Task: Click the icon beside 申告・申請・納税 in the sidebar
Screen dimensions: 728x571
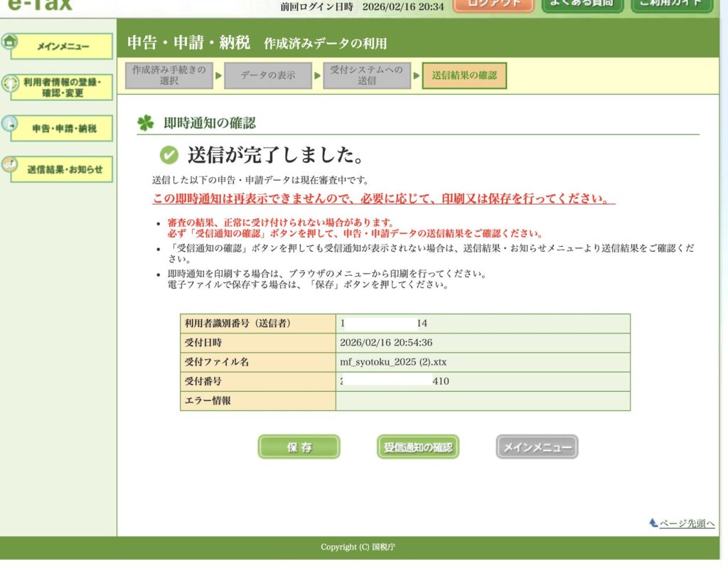Action: pyautogui.click(x=10, y=124)
